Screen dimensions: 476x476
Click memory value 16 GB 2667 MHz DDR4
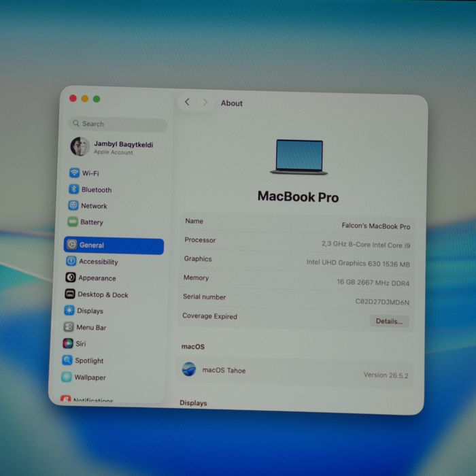373,283
